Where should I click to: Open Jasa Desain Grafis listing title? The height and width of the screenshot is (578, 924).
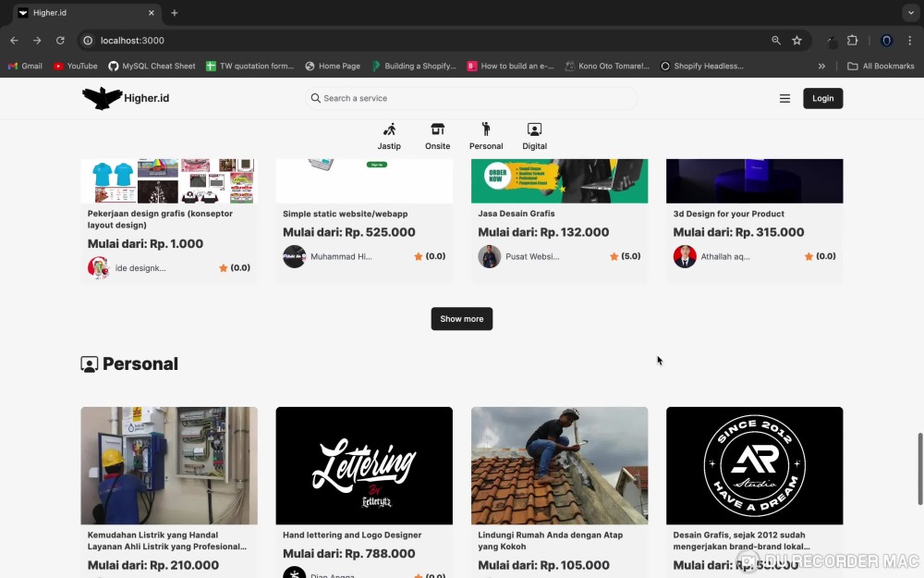(x=517, y=214)
